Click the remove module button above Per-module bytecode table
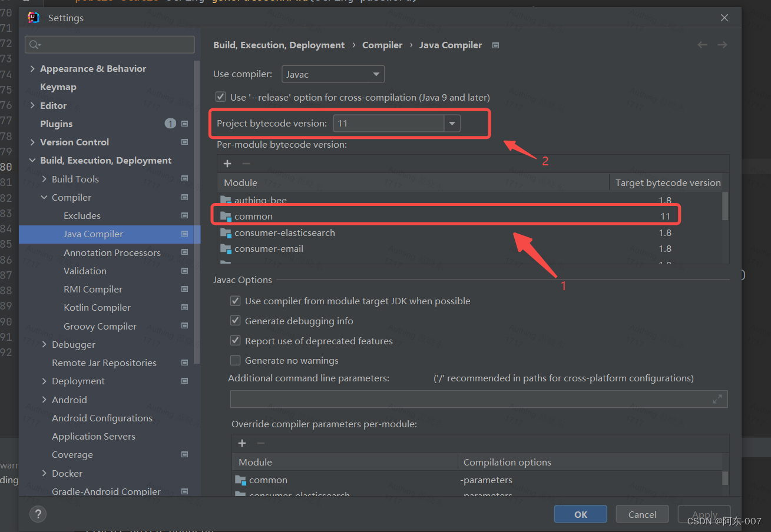Image resolution: width=771 pixels, height=532 pixels. 246,164
